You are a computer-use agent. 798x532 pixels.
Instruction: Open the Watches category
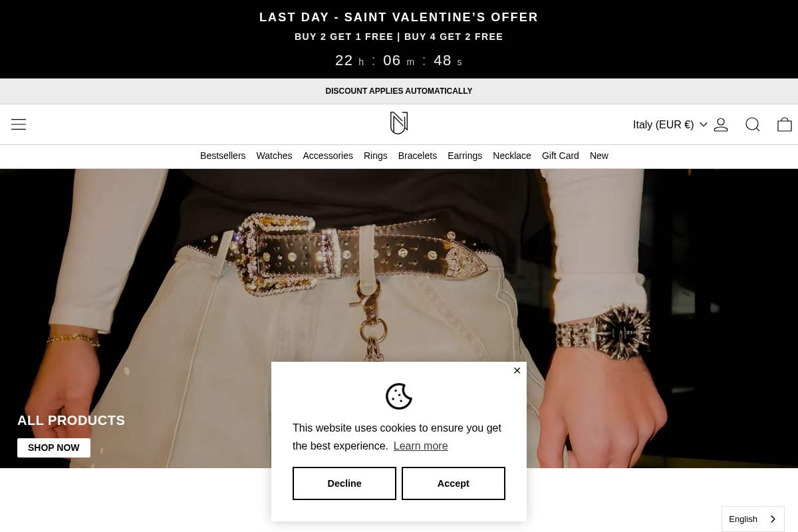[x=274, y=156]
